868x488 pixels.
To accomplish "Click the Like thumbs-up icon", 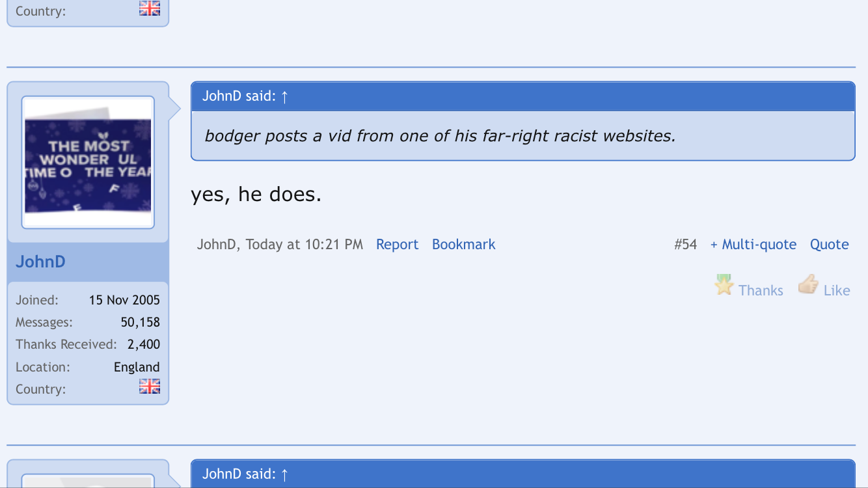I will click(808, 284).
